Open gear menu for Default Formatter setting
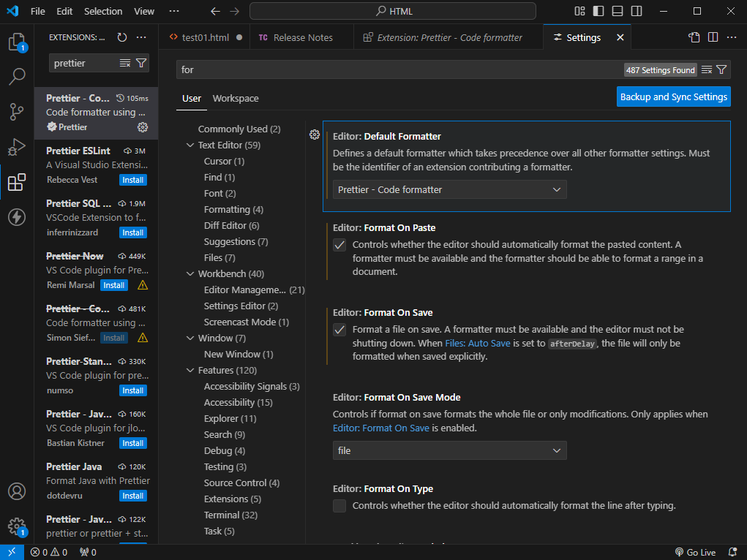 pyautogui.click(x=315, y=135)
